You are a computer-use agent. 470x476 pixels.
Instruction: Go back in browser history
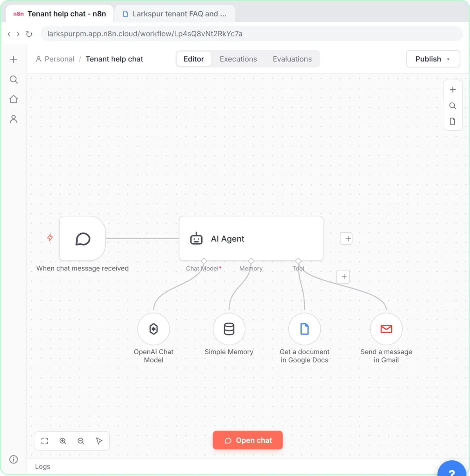[9, 34]
